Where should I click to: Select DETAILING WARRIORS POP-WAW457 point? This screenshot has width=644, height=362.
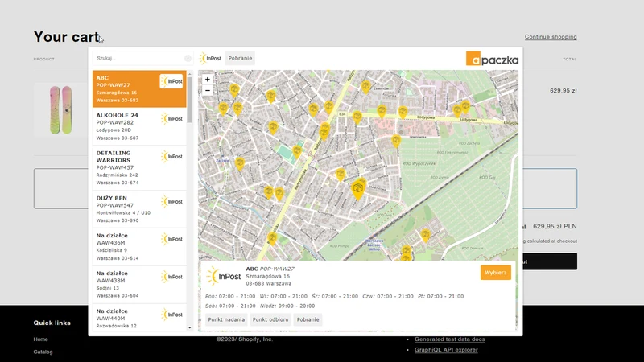pyautogui.click(x=139, y=168)
